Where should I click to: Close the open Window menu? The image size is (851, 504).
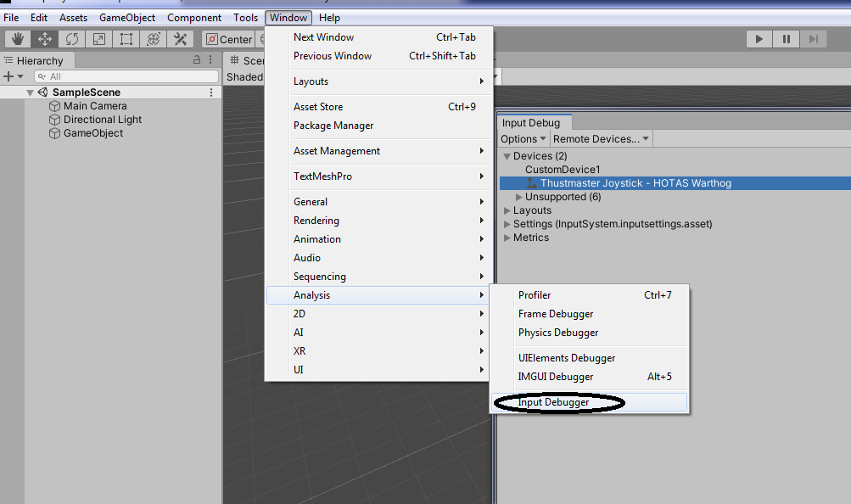point(288,17)
